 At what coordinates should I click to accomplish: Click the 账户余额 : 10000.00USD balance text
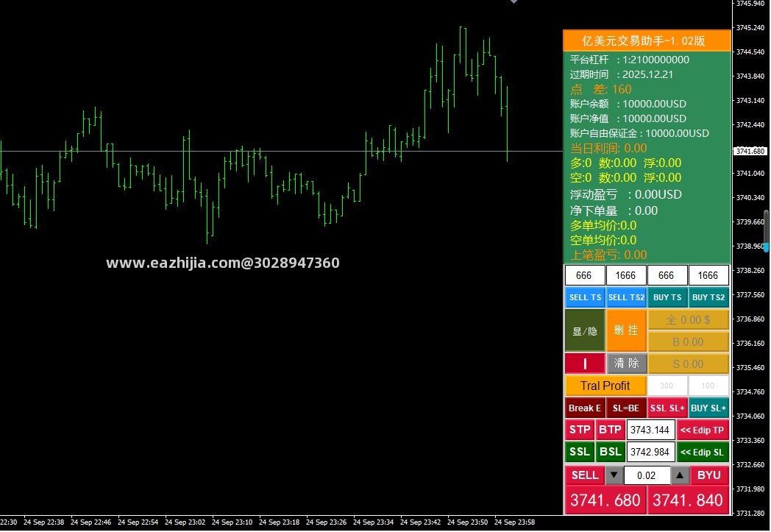[x=628, y=104]
